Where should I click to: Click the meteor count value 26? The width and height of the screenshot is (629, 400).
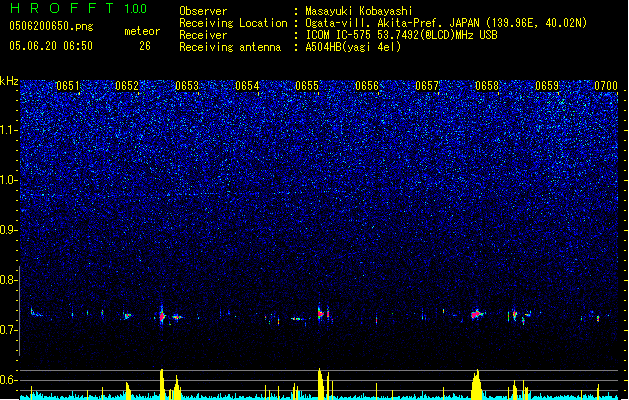click(145, 46)
